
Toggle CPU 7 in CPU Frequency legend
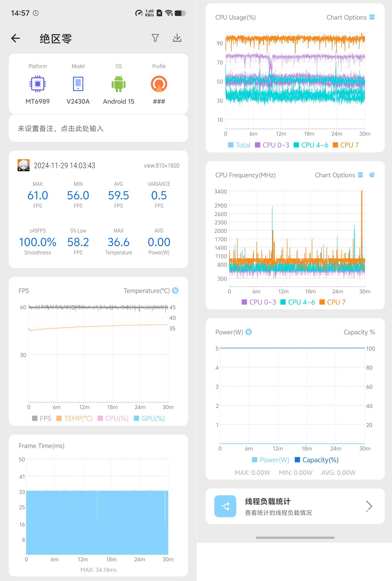tap(332, 302)
